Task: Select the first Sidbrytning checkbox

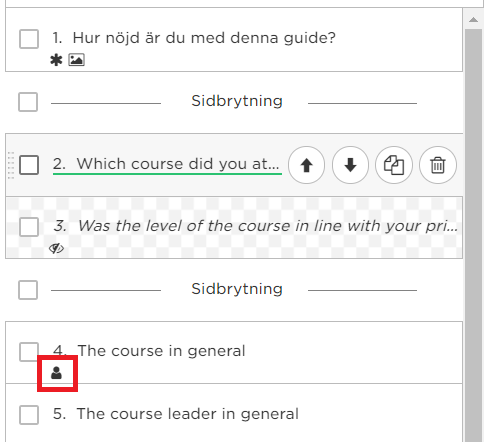Action: point(28,102)
